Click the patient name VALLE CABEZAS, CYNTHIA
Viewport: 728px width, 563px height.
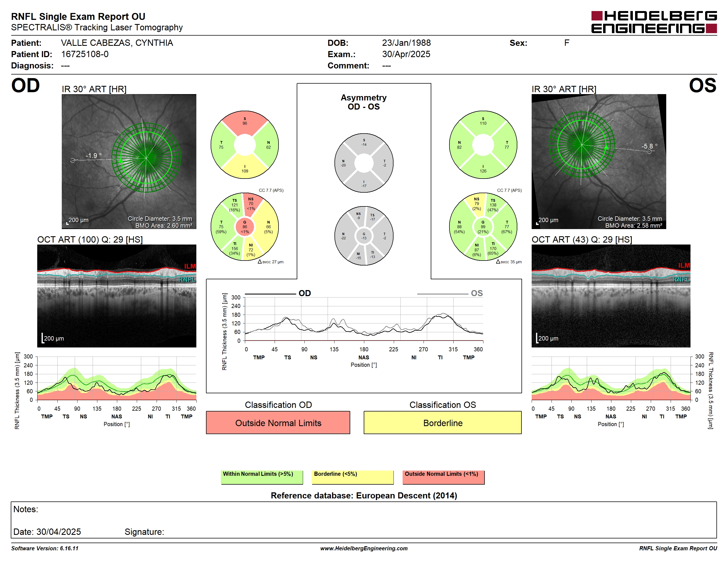(117, 43)
